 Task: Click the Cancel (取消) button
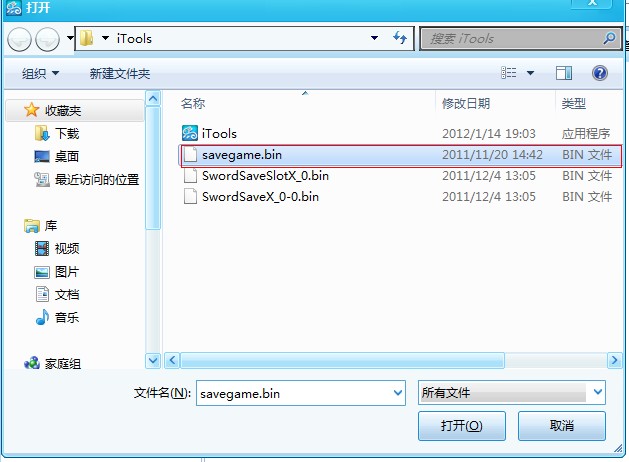tap(562, 426)
